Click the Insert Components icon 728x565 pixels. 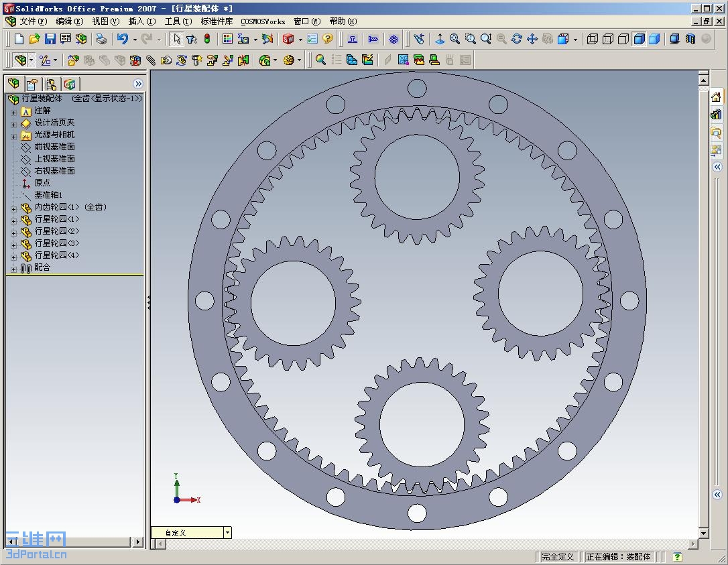(73, 60)
